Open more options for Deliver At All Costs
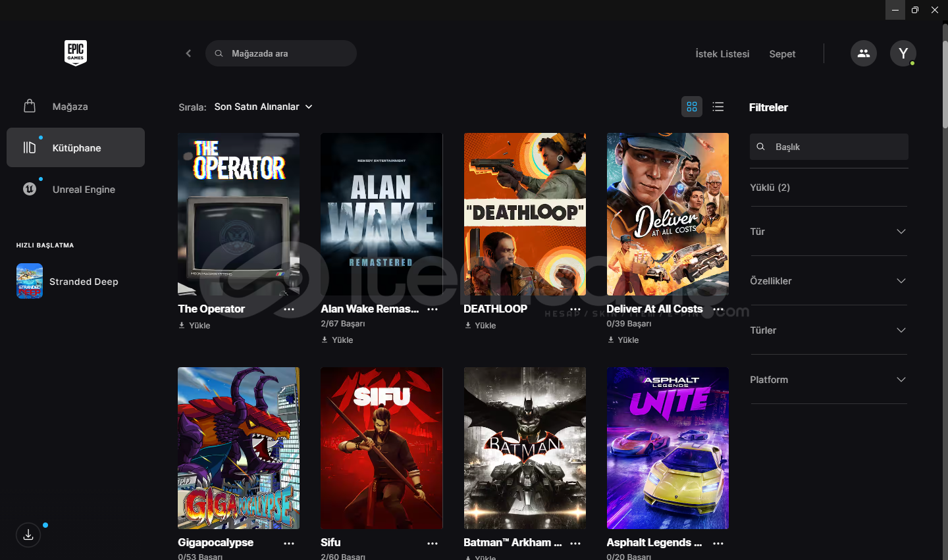The height and width of the screenshot is (560, 948). click(718, 309)
